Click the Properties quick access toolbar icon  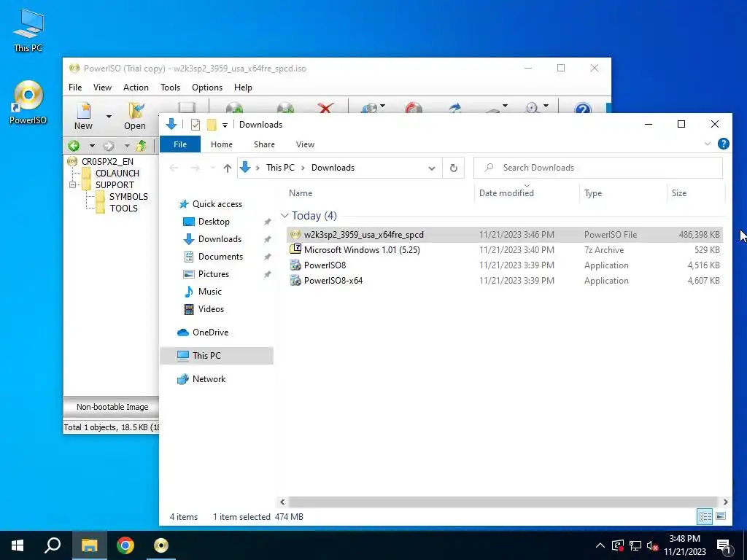[x=196, y=125]
